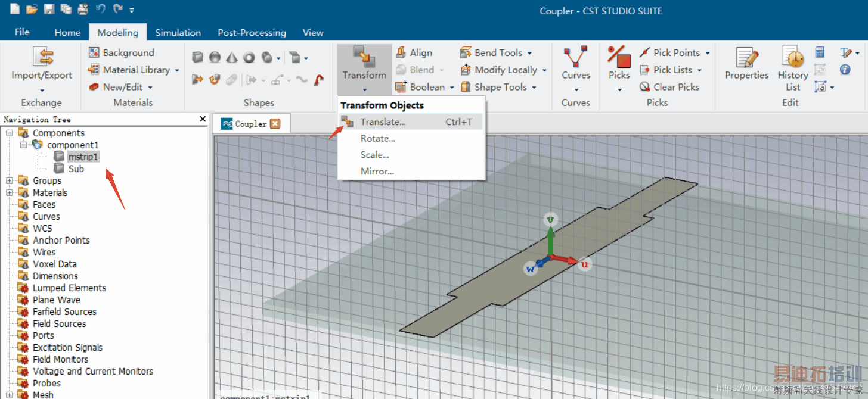Open the Curves tool menu
868x399 pixels.
pyautogui.click(x=576, y=69)
